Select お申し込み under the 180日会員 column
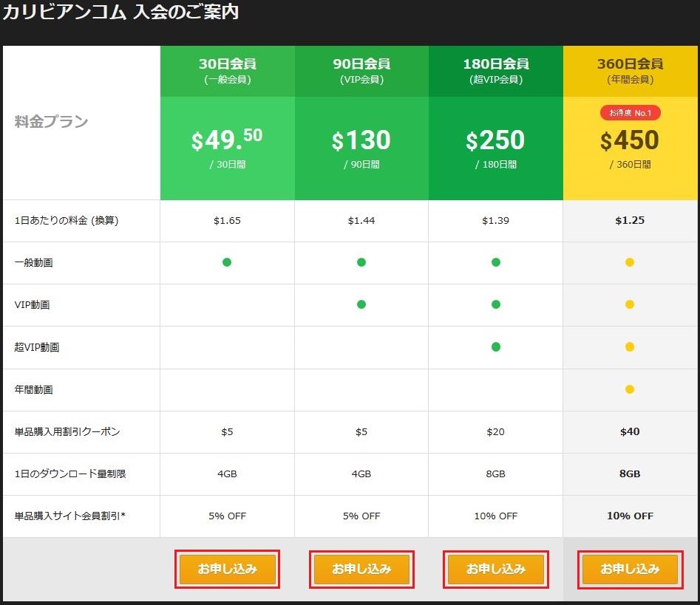 (x=495, y=569)
